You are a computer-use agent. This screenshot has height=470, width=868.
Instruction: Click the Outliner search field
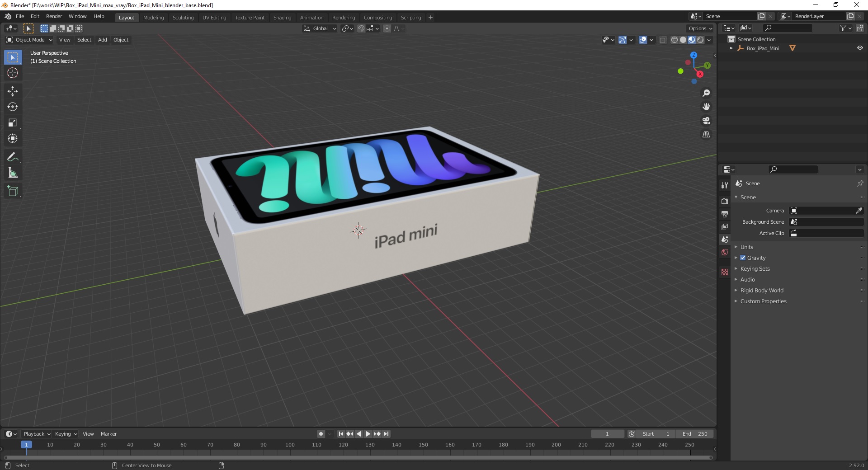click(787, 28)
